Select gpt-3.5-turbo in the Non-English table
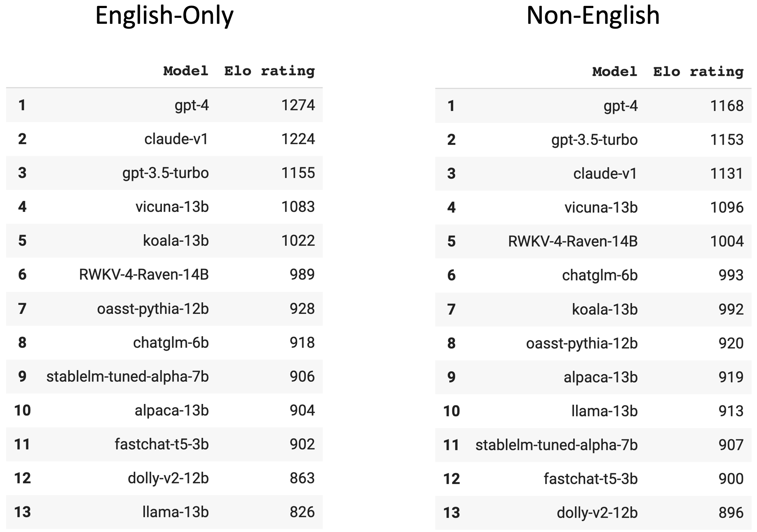The image size is (757, 532). [594, 140]
